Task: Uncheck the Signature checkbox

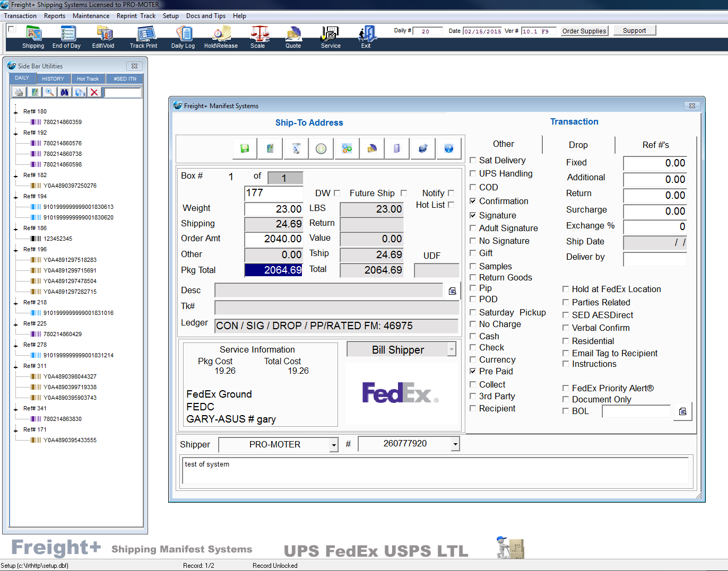Action: pyautogui.click(x=473, y=215)
